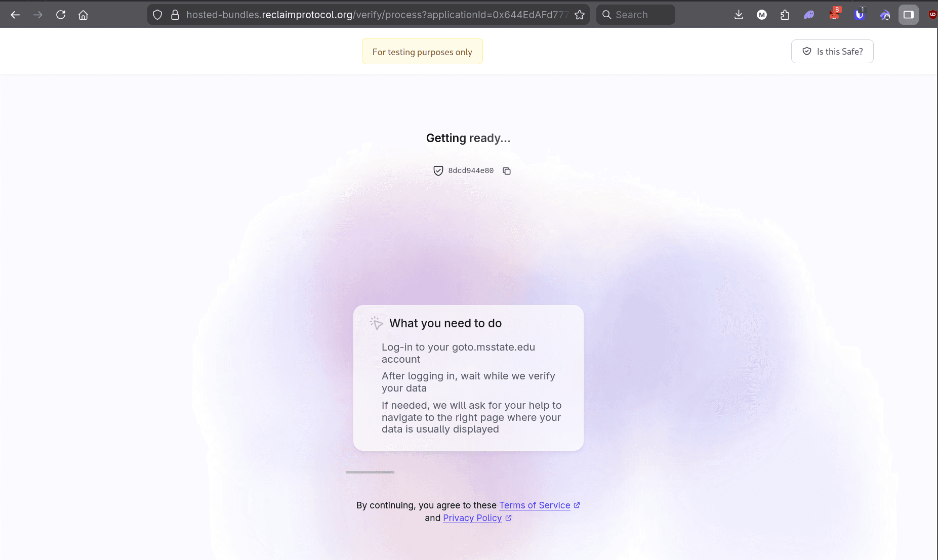This screenshot has width=938, height=560.
Task: Click the shield icon beside 8dcd944e80
Action: 438,171
